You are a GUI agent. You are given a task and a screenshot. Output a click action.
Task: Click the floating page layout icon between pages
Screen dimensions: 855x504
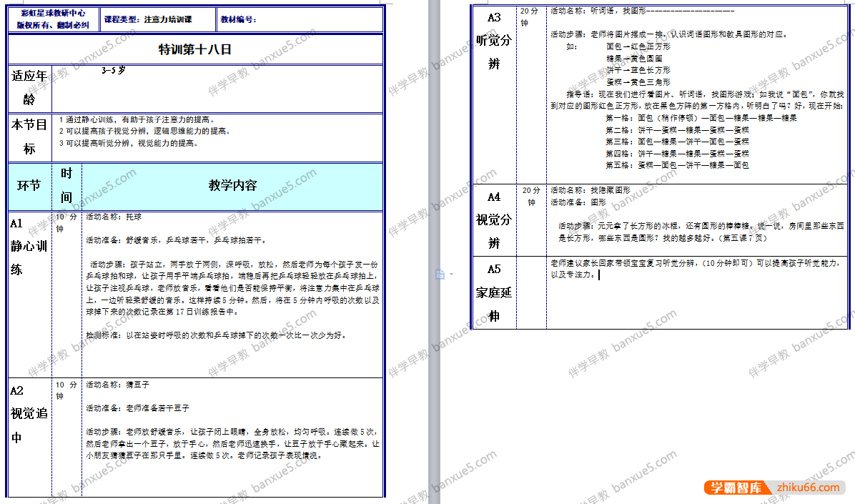(440, 274)
